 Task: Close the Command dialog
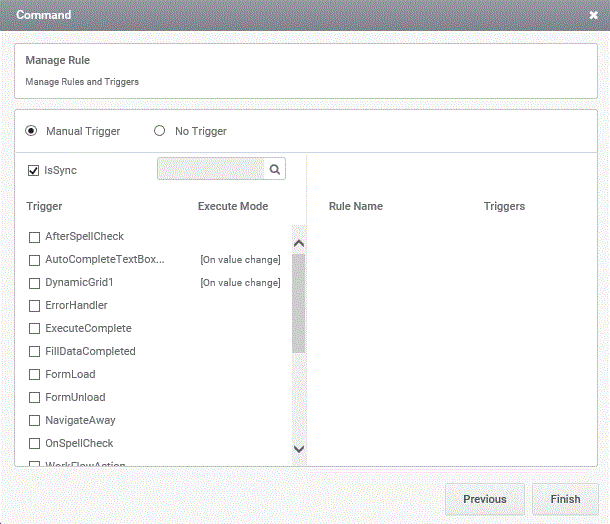[593, 15]
